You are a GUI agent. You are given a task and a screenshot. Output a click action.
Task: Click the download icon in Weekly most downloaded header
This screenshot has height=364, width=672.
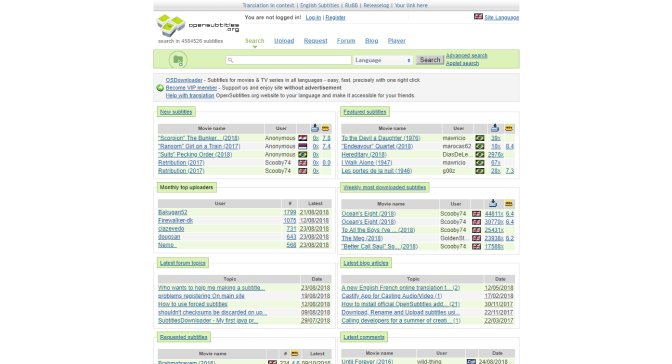493,203
